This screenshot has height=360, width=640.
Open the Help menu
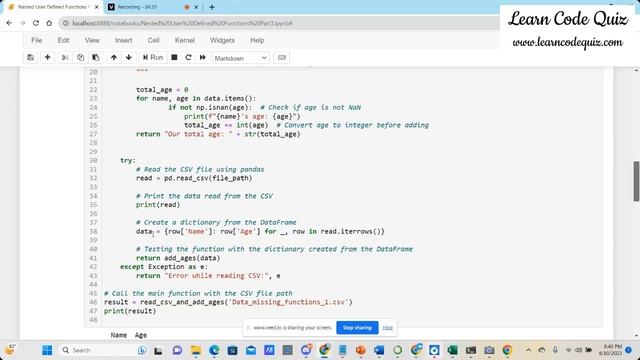[x=257, y=40]
